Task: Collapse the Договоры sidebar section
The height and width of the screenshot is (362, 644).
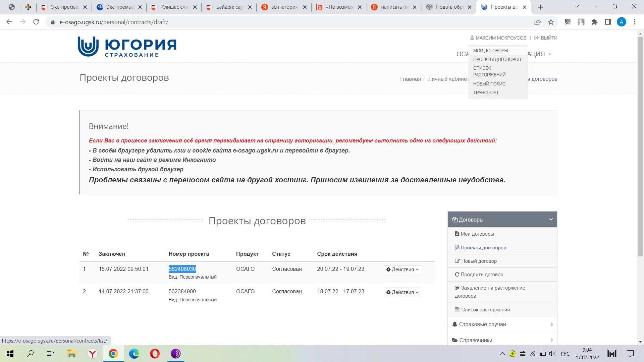Action: tap(502, 220)
